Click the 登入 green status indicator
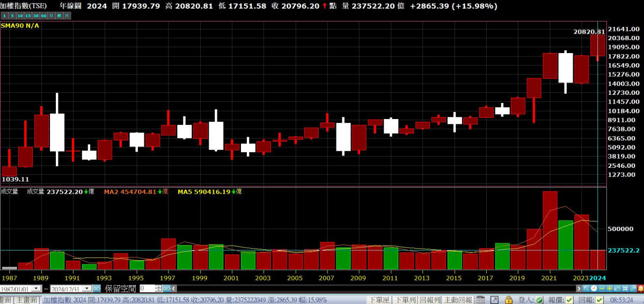Image resolution: width=644 pixels, height=304 pixels. tap(539, 300)
